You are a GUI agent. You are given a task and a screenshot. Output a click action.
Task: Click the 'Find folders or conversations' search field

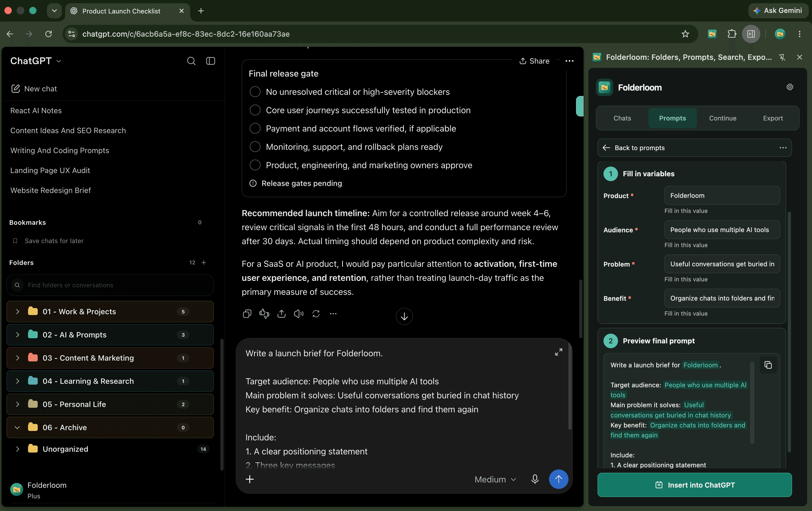110,285
